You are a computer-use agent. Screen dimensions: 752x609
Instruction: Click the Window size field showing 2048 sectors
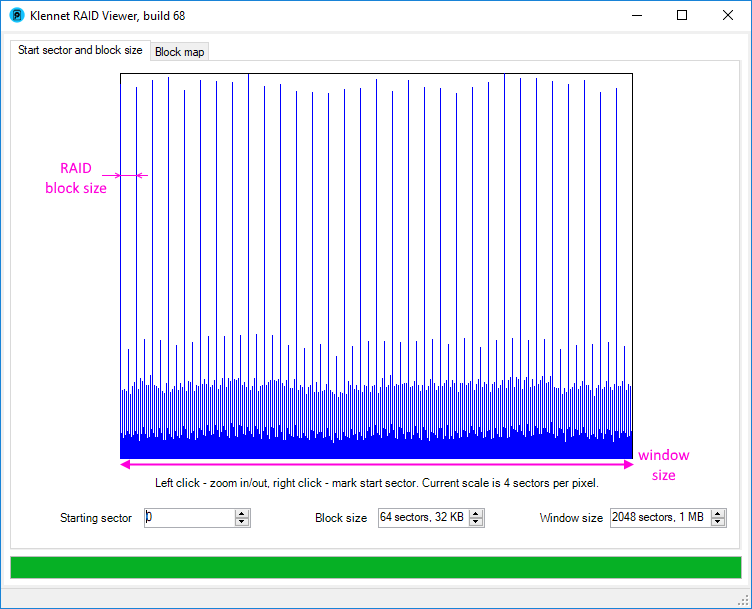tap(661, 517)
